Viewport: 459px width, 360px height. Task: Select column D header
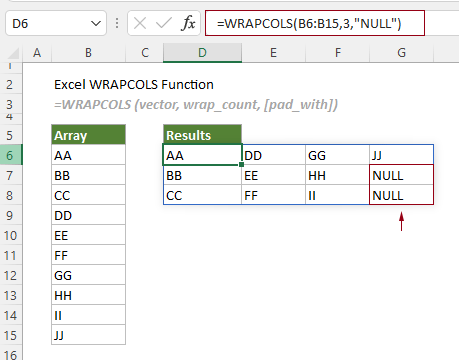click(202, 53)
